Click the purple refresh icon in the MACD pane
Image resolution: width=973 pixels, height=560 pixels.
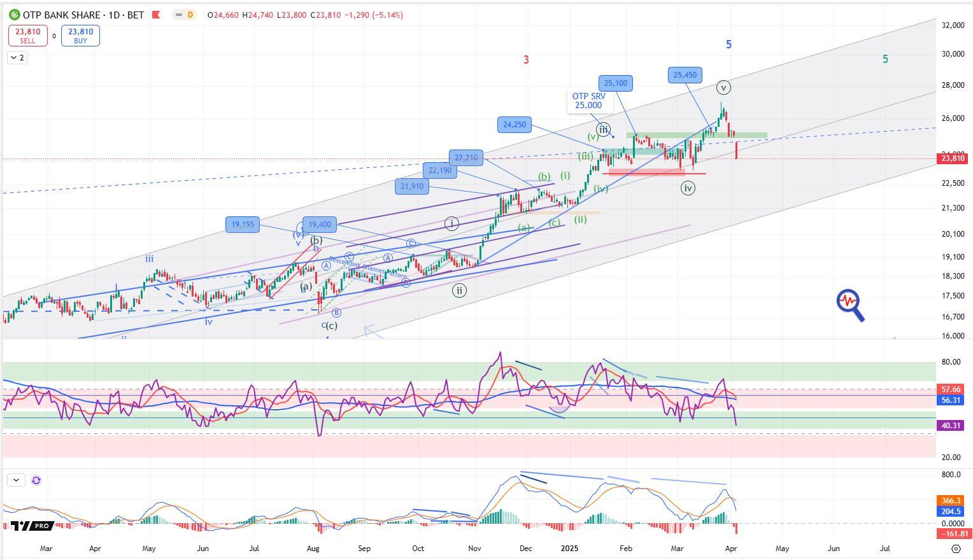click(36, 480)
